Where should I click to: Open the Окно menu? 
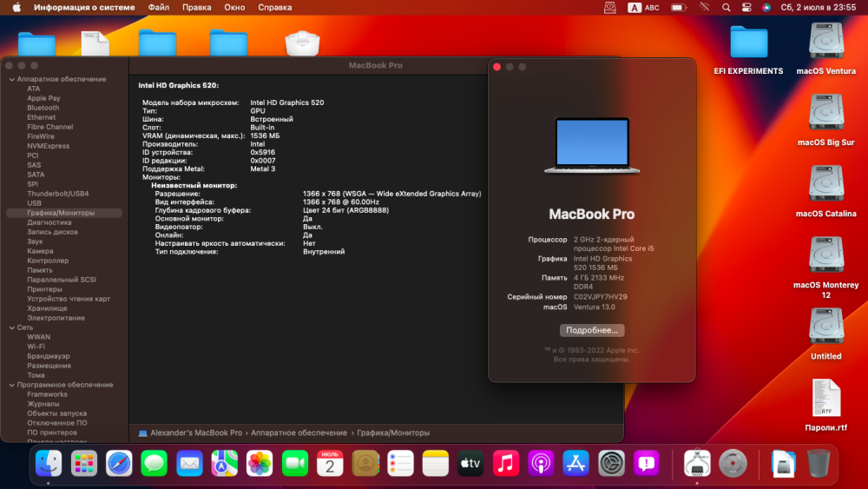[234, 8]
